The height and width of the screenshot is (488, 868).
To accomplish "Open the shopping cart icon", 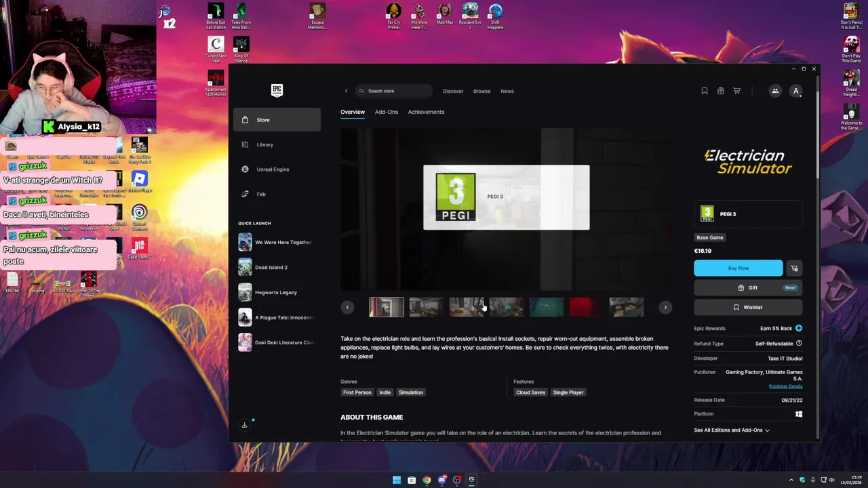I will pos(736,91).
